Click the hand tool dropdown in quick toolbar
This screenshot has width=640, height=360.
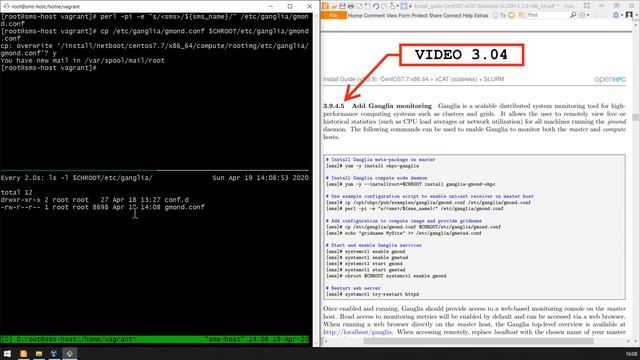(x=393, y=6)
